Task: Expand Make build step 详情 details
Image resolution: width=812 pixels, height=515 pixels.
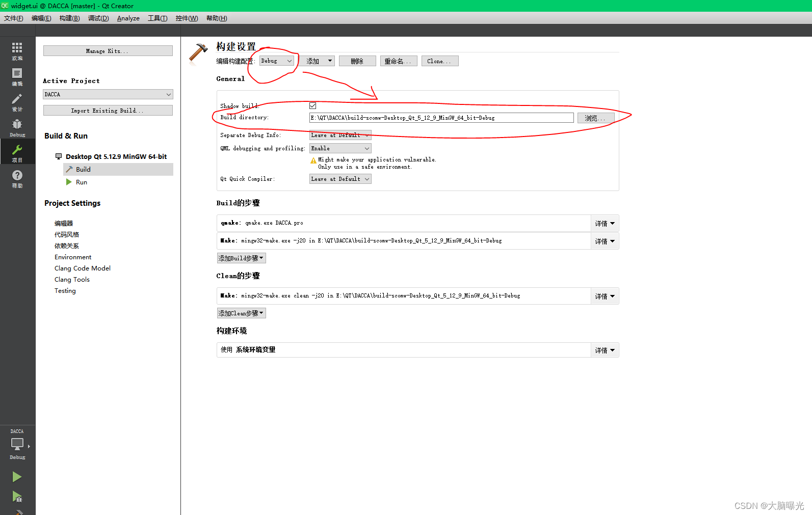Action: (605, 241)
